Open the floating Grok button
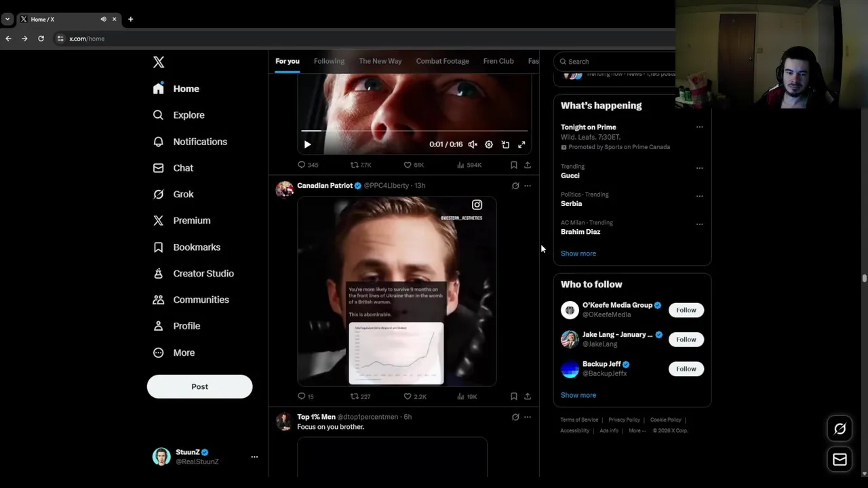 (x=840, y=428)
